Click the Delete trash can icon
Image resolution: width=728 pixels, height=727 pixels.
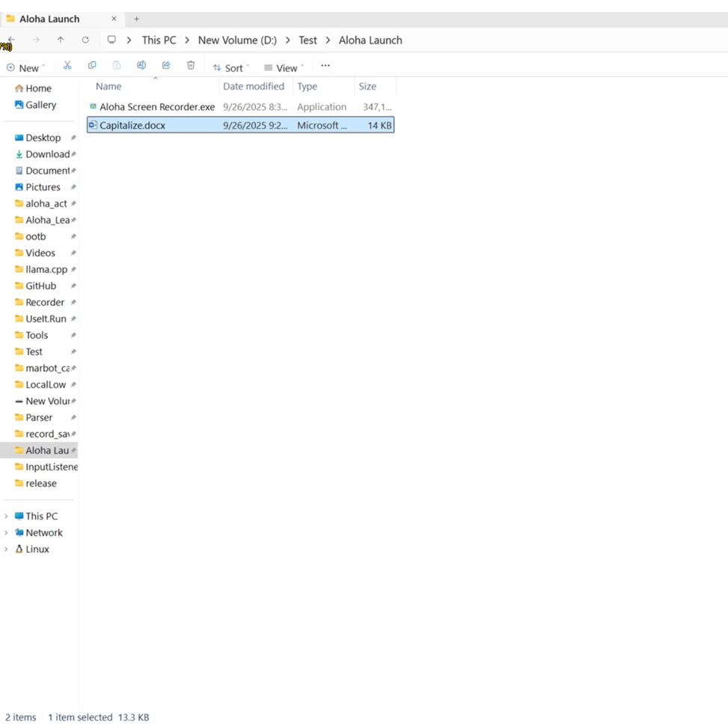click(191, 66)
